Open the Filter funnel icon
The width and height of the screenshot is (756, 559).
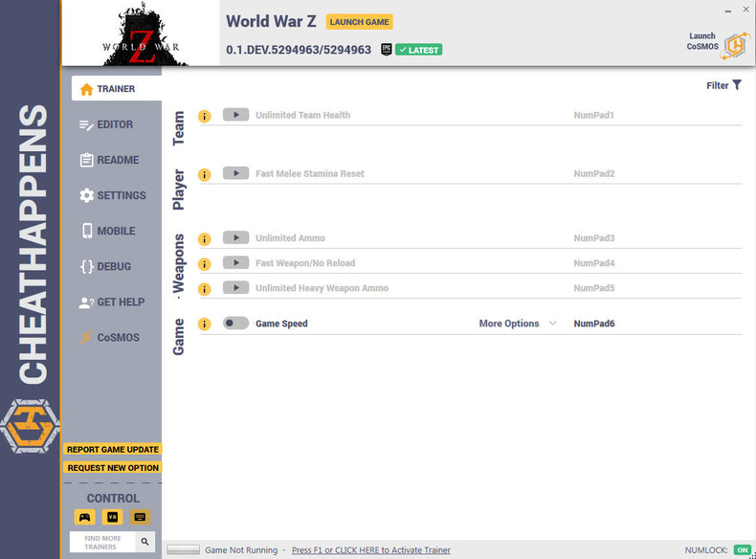click(x=737, y=85)
